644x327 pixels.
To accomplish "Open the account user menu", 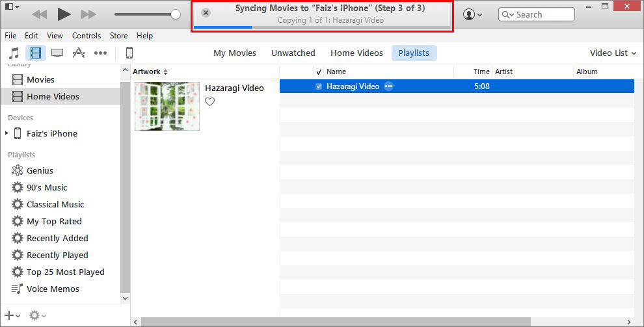I will 472,14.
